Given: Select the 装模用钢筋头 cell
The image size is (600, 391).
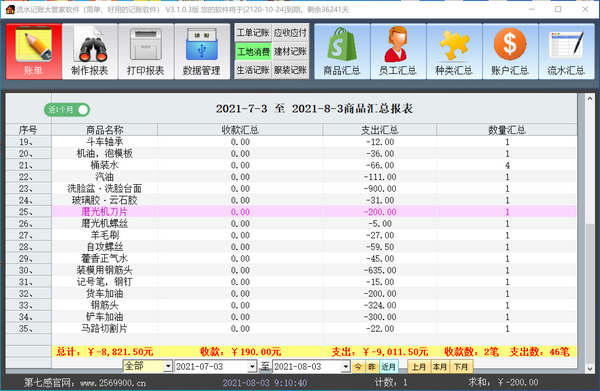Looking at the screenshot, I should pyautogui.click(x=104, y=270).
